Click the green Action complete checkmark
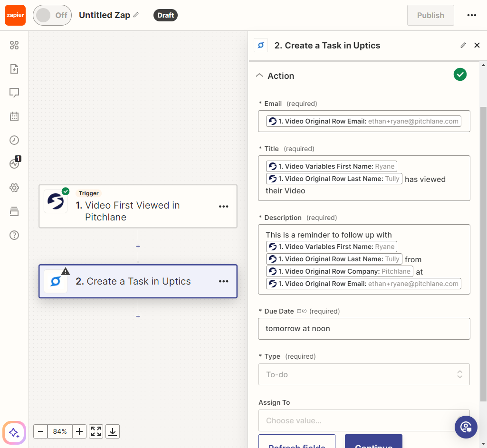Viewport: 487px width, 448px height. coord(460,75)
